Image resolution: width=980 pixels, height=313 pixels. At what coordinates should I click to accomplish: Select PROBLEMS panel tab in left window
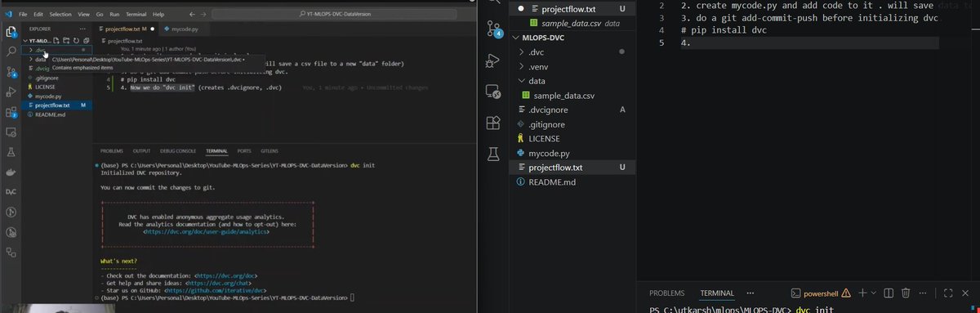111,151
